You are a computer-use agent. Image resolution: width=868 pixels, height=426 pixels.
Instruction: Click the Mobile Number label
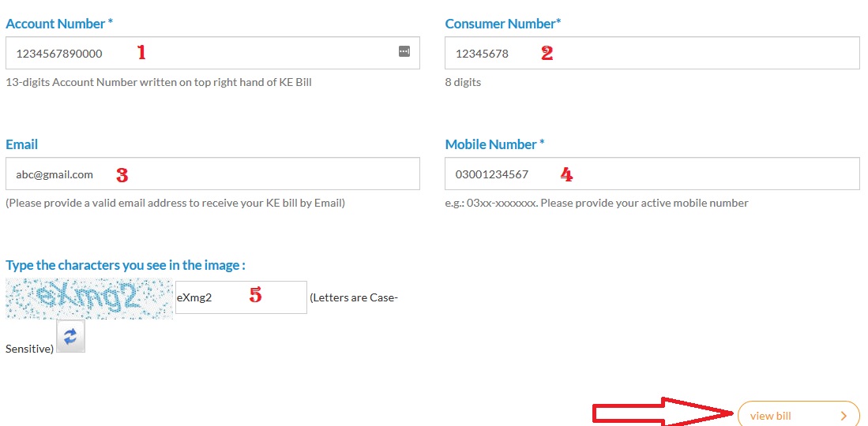tap(494, 144)
